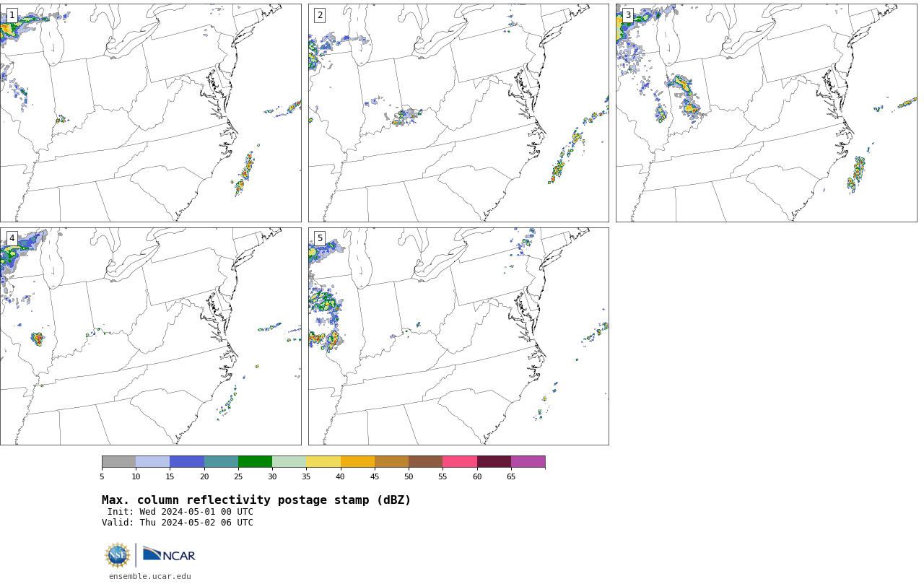Open ensemble member 4 reflectivity map
The width and height of the screenshot is (924, 584).
150,336
